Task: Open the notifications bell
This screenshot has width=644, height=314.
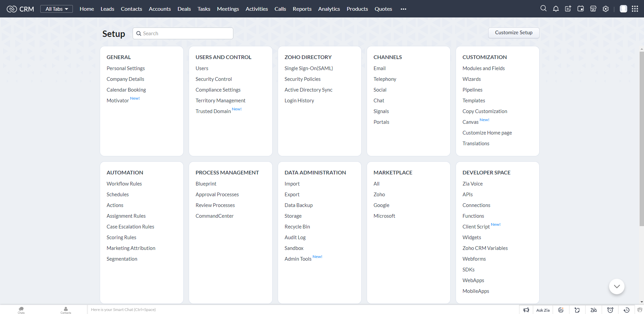Action: 556,9
